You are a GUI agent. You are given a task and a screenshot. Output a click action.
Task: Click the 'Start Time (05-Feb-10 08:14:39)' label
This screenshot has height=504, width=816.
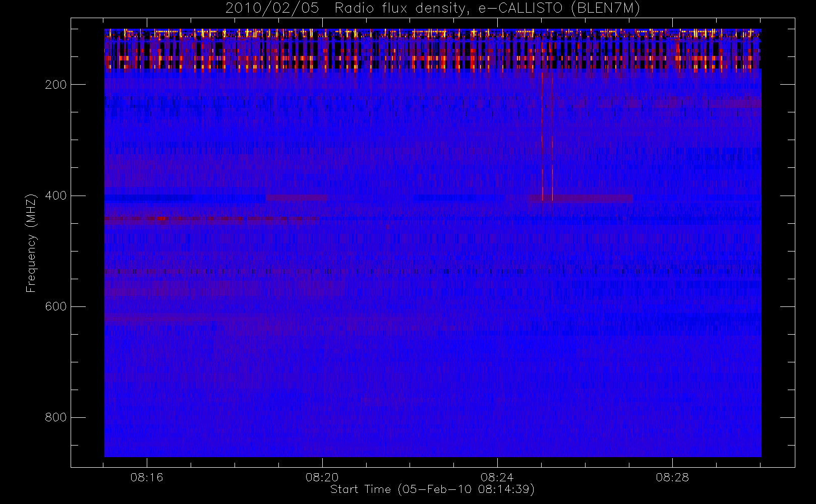click(x=432, y=489)
